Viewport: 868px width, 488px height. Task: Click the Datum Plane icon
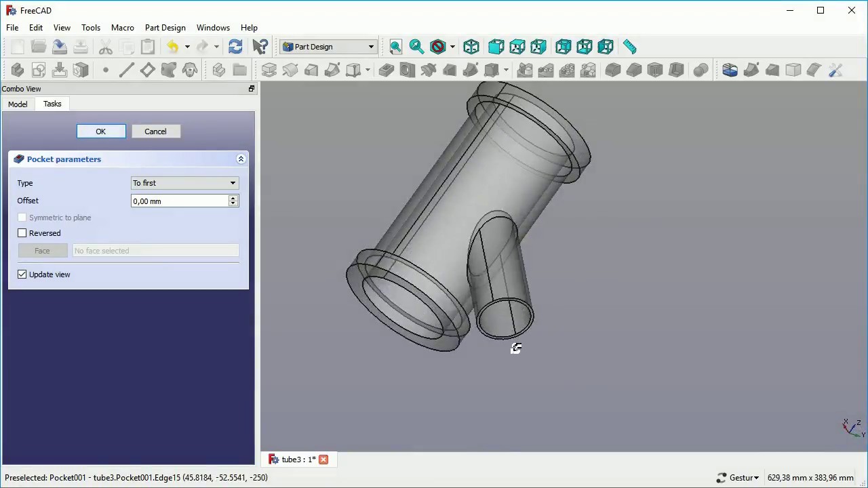pyautogui.click(x=148, y=70)
